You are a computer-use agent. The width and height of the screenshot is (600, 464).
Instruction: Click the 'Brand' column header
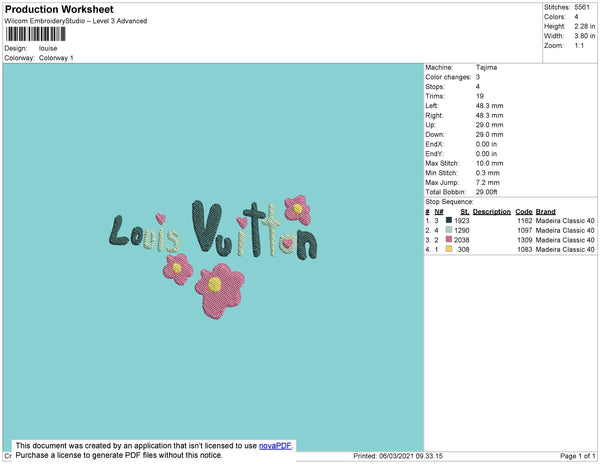pos(545,212)
